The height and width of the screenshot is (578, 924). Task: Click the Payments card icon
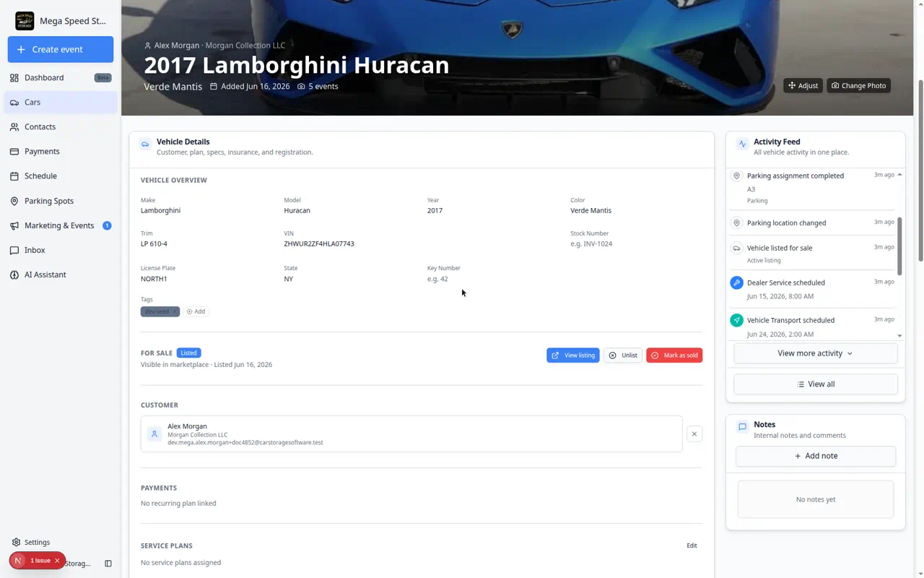click(x=14, y=152)
